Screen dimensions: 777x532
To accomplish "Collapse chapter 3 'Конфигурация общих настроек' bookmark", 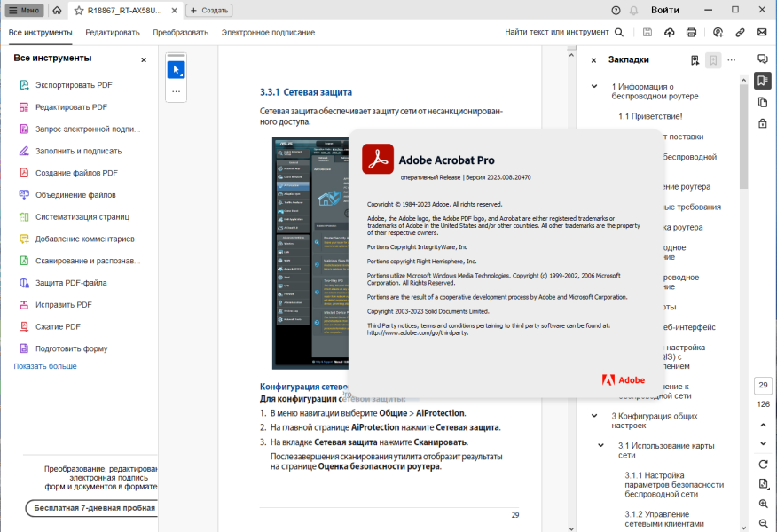I will [x=594, y=416].
